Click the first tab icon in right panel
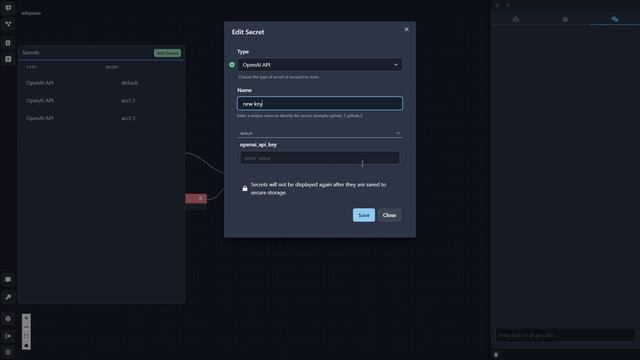Viewport: 640px width, 360px height. pyautogui.click(x=516, y=19)
